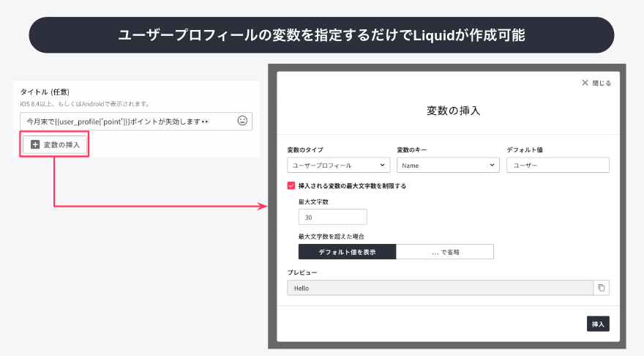Click the preview field showing Hello
Screen dimensions: 644x356
click(441, 288)
